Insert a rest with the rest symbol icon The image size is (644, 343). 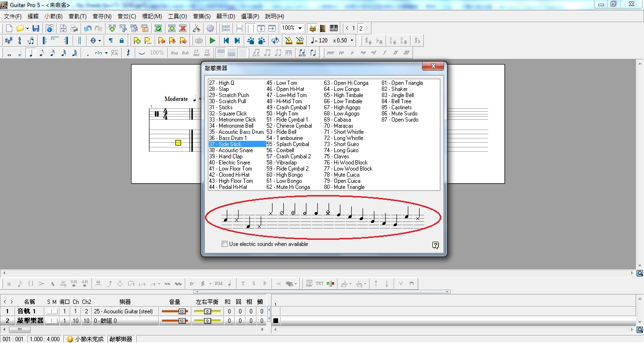click(128, 53)
